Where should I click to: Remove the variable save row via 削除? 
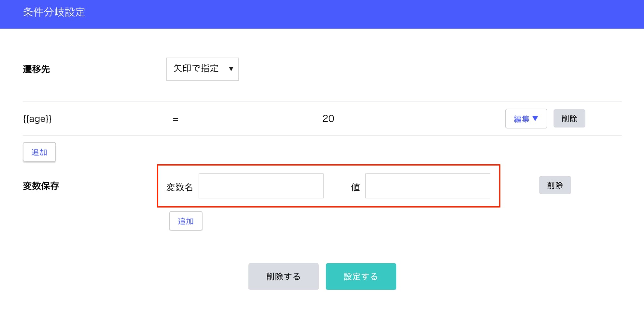click(555, 185)
